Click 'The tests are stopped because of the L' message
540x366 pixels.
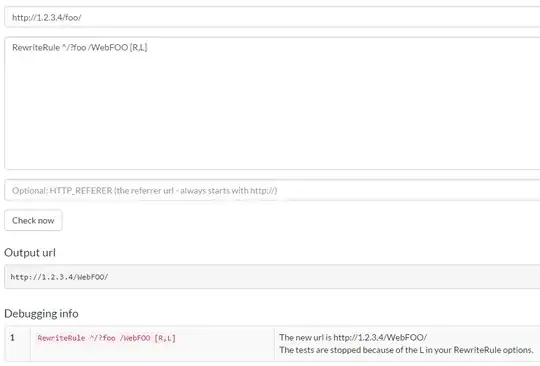(406, 350)
